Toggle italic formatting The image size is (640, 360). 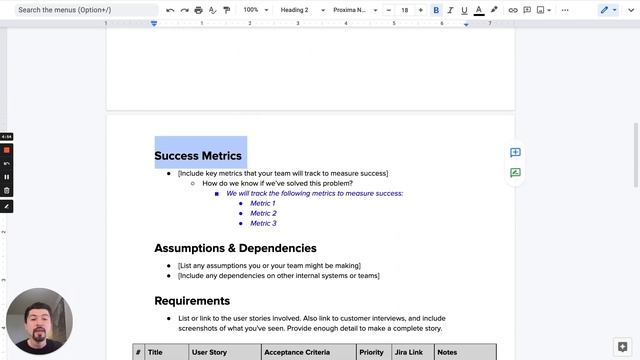click(x=450, y=10)
